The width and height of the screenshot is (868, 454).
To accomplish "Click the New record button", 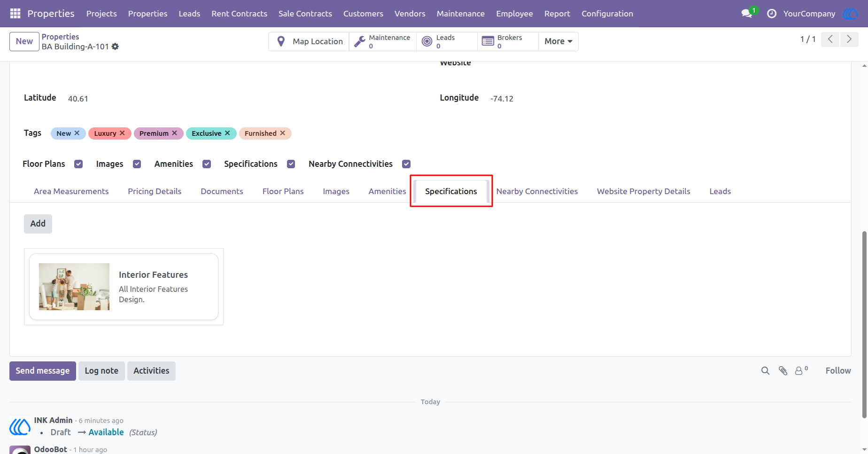I will [24, 41].
